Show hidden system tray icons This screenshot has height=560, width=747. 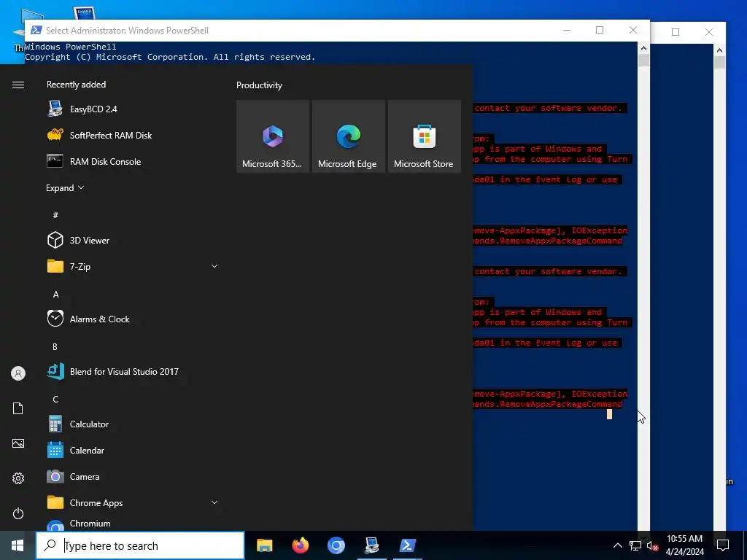coord(617,545)
